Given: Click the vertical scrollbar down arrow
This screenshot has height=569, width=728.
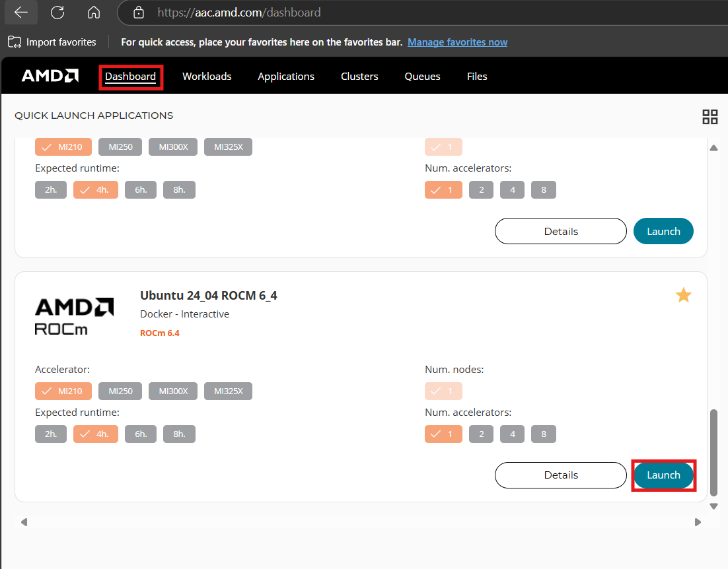Looking at the screenshot, I should 714,506.
